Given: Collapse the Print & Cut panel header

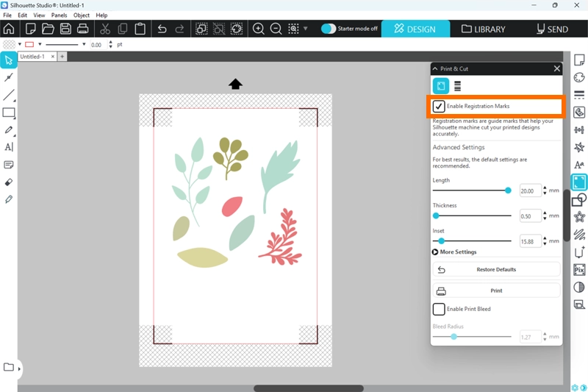Looking at the screenshot, I should click(x=435, y=68).
